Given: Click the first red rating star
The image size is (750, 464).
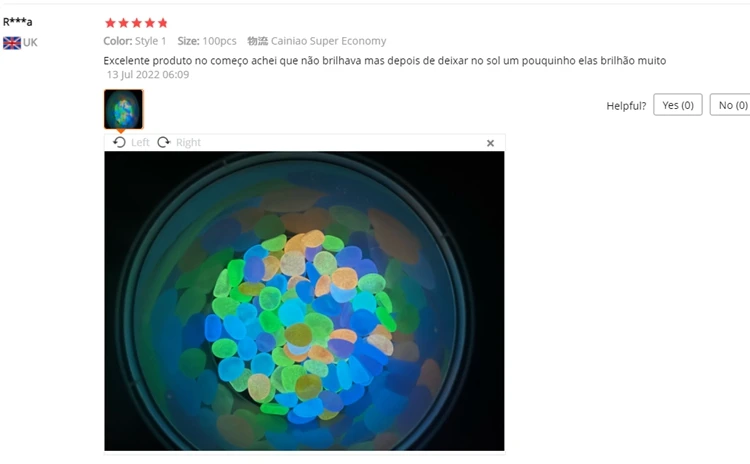Looking at the screenshot, I should 110,23.
